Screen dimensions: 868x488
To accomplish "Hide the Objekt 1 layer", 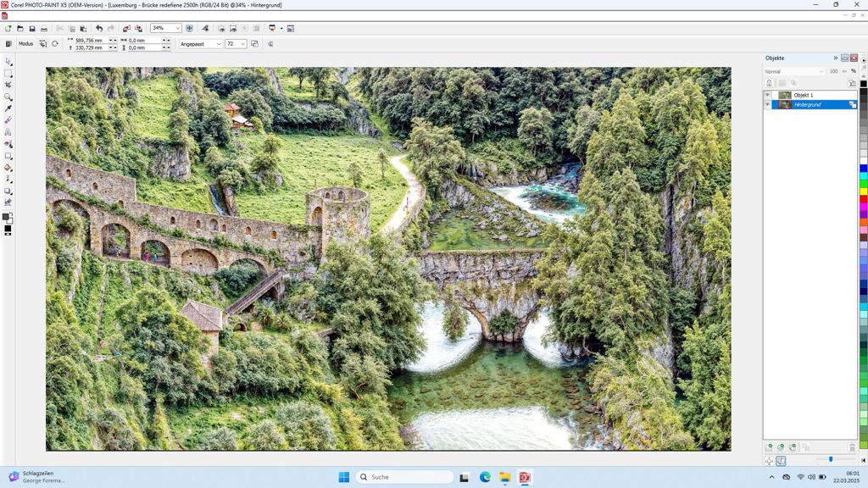I will coord(768,95).
